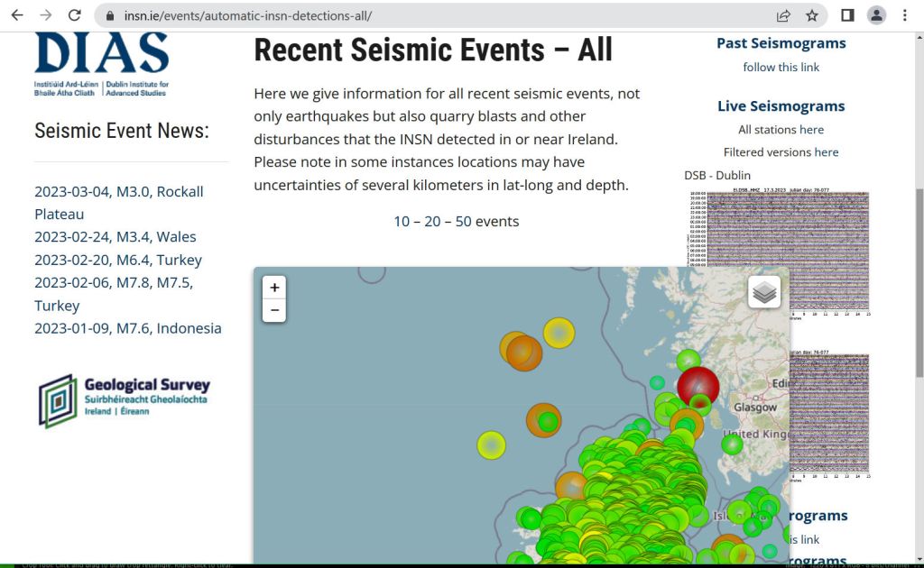The image size is (924, 568).
Task: Open the map layers control
Action: click(764, 292)
